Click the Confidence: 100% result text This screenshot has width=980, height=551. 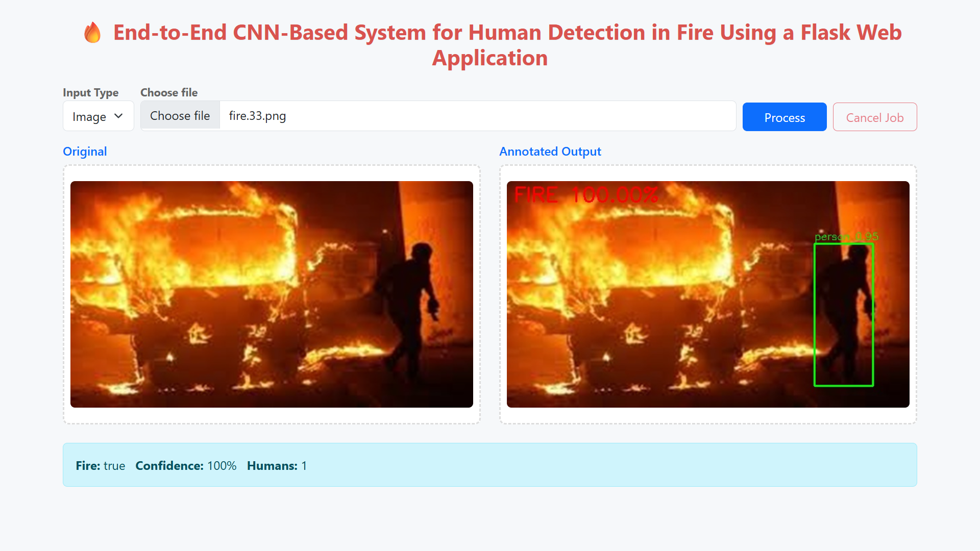point(186,466)
